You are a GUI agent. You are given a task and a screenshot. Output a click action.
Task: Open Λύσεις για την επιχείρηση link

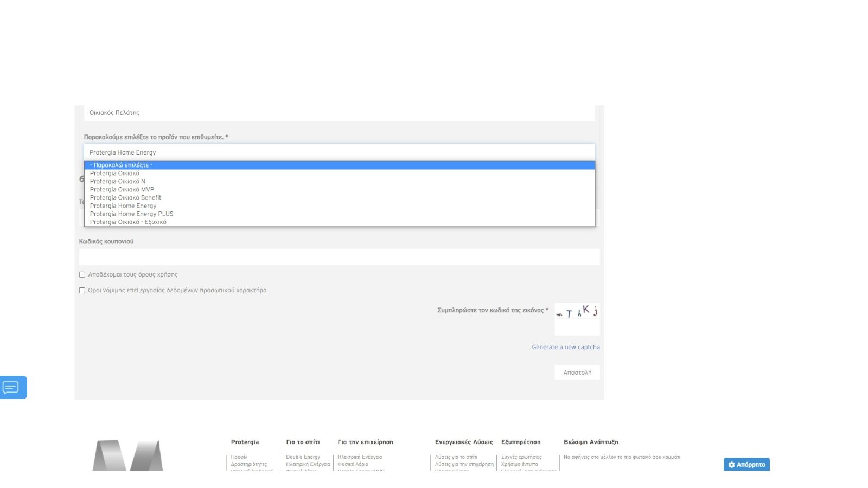464,464
